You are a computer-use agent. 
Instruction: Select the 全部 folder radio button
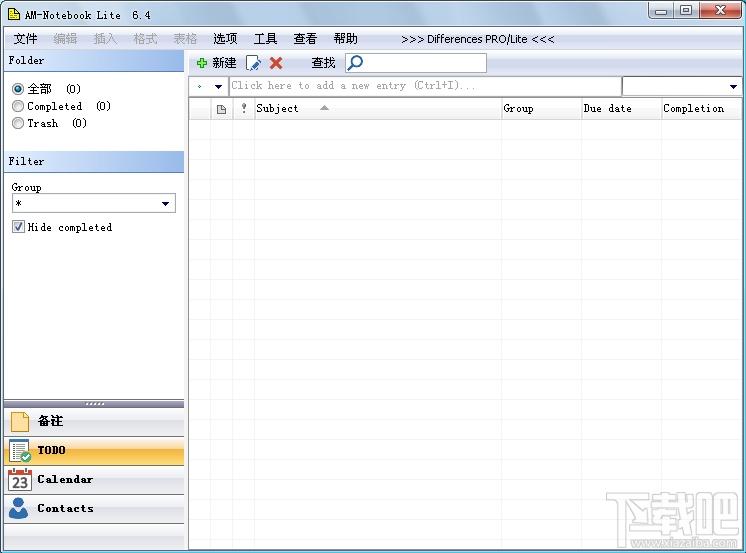18,89
